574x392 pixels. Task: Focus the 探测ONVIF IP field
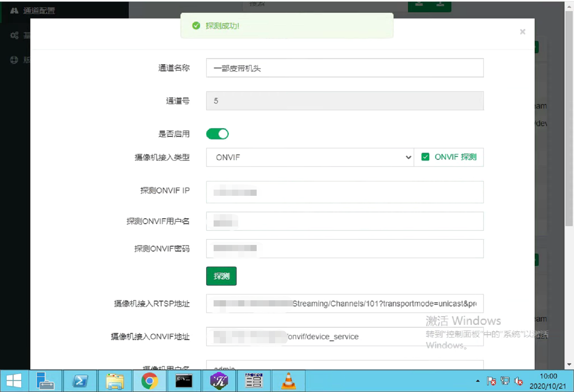(345, 192)
